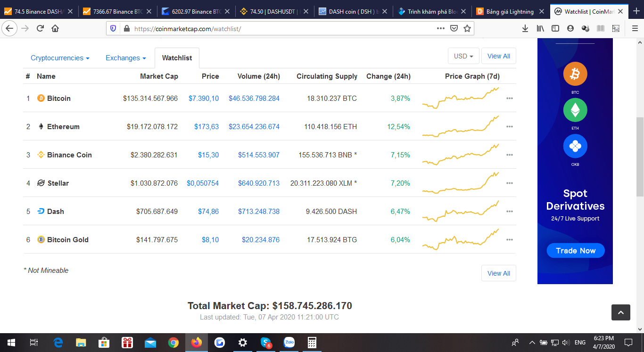Screen dimensions: 644x352
Task: Expand the Exchanges dropdown
Action: click(x=125, y=58)
